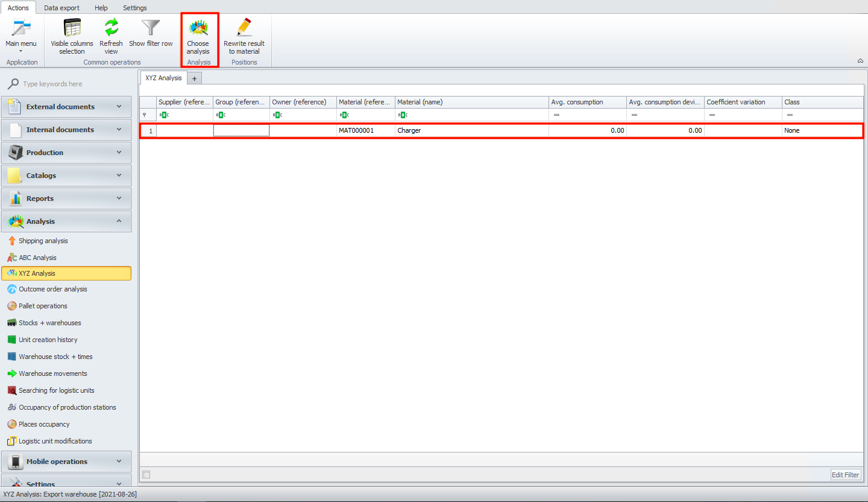Open Stocks + warehouses analysis
The image size is (868, 502).
coord(50,323)
